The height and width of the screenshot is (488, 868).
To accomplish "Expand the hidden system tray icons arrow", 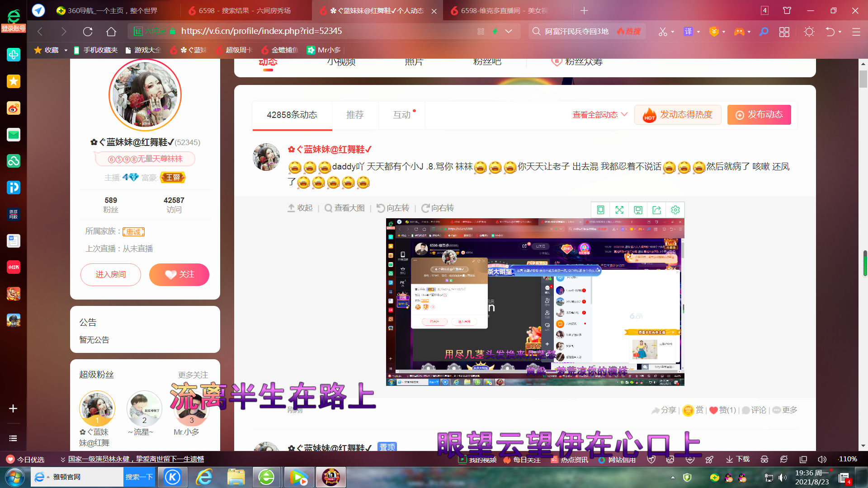I will pos(673,477).
